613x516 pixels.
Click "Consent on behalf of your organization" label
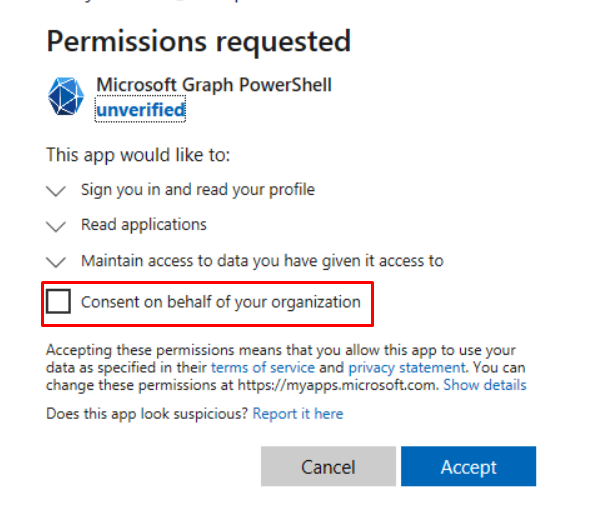coord(220,301)
